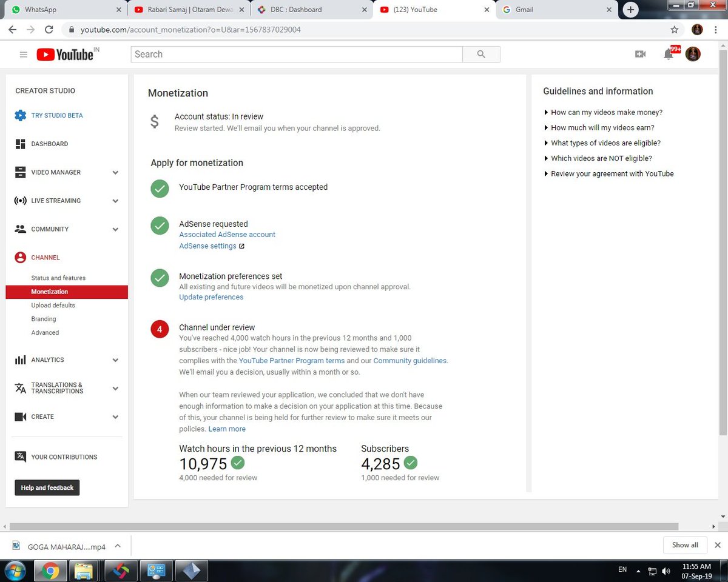
Task: Click the Channel person icon
Action: [x=21, y=258]
